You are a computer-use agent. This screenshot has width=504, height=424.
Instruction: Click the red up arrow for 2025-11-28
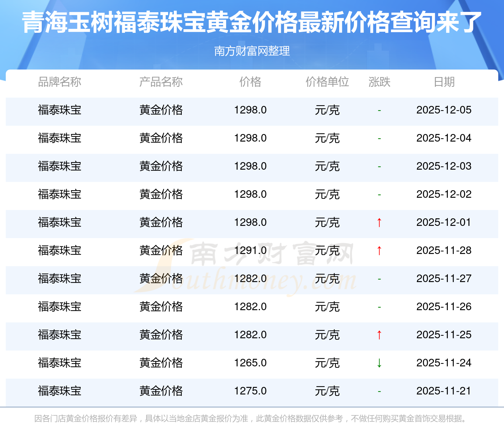[379, 251]
